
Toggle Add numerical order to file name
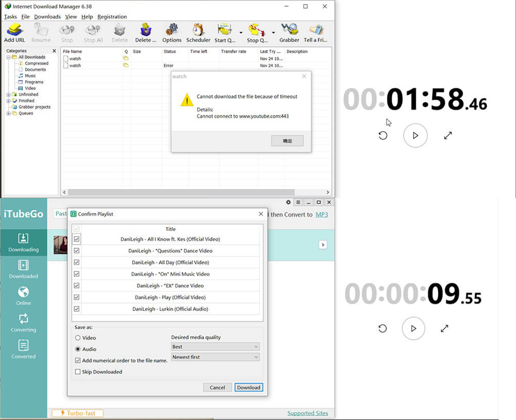[78, 361]
